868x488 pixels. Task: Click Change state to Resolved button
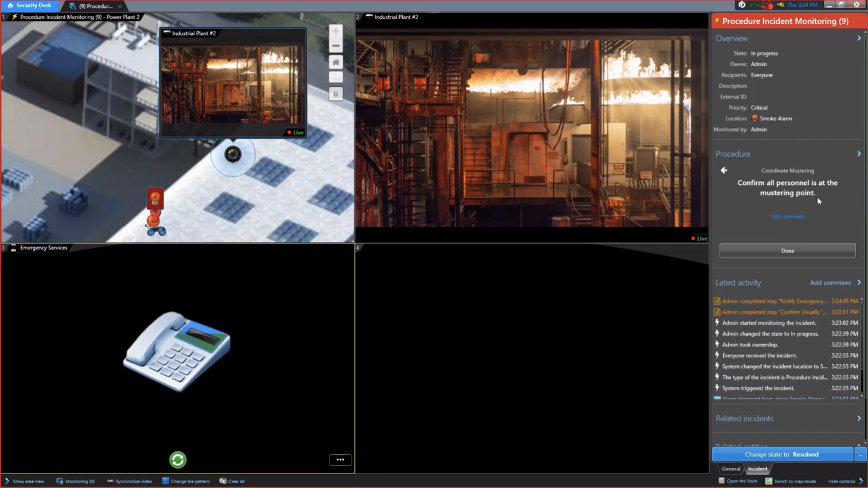782,455
